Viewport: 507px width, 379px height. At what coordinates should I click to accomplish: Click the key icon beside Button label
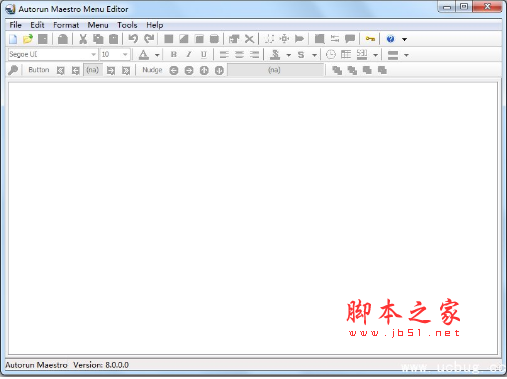tap(13, 70)
